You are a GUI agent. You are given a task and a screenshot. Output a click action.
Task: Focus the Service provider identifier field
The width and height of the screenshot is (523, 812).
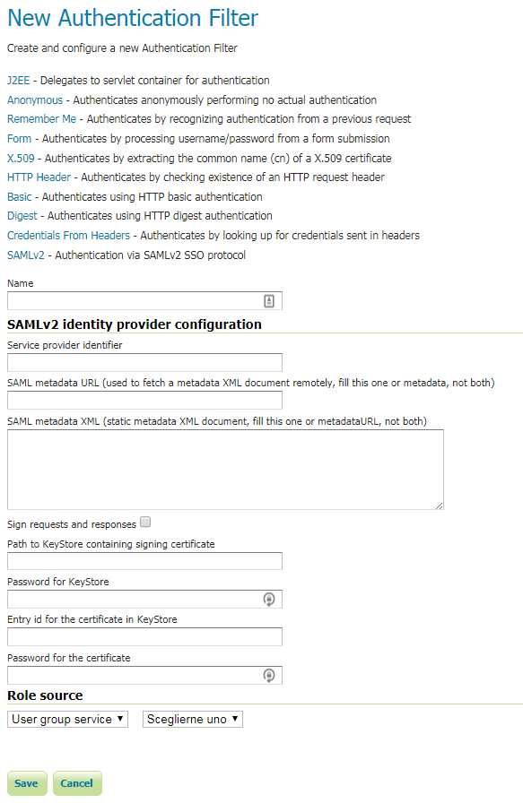point(144,362)
